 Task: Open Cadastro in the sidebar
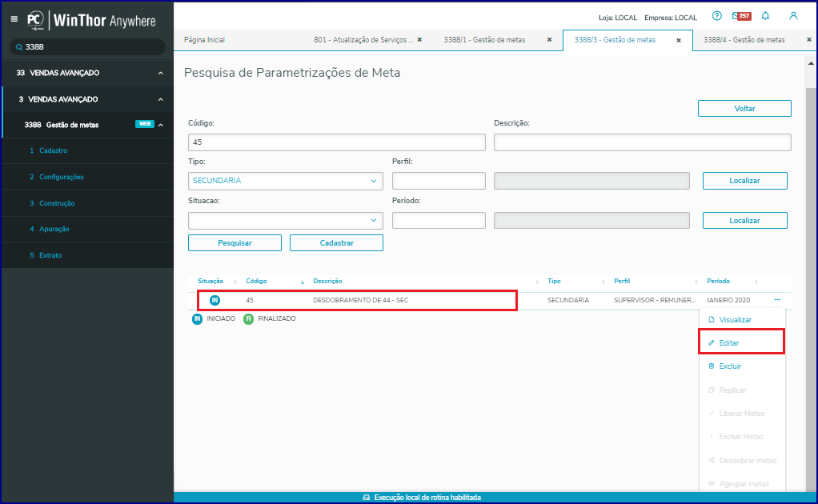[53, 150]
